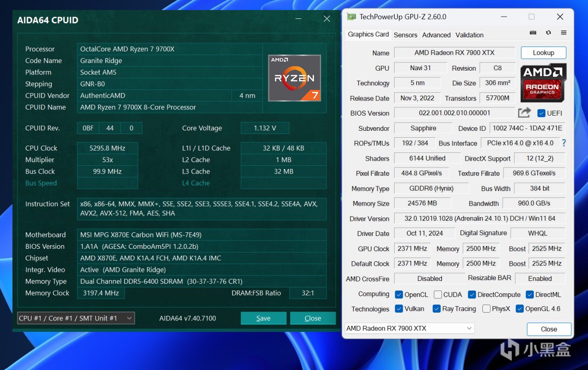Click the Digital Signature WHQL field
This screenshot has width=588, height=370.
click(x=537, y=233)
